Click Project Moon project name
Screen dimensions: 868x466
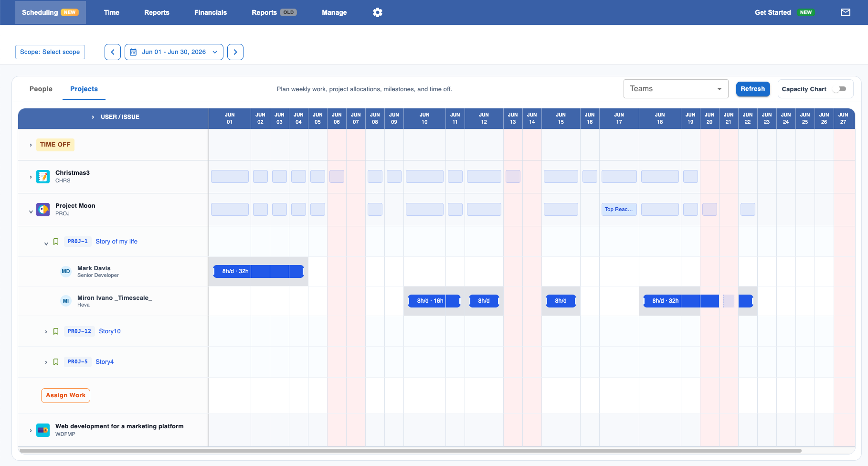point(75,206)
